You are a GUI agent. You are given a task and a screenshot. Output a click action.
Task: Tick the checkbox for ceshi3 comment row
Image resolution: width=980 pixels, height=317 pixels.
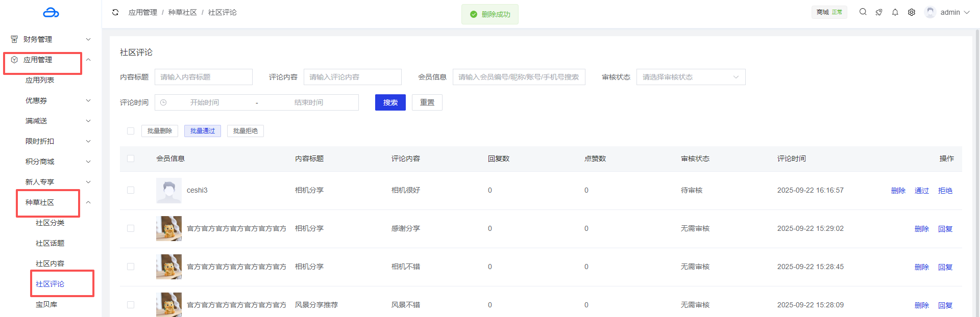point(131,190)
